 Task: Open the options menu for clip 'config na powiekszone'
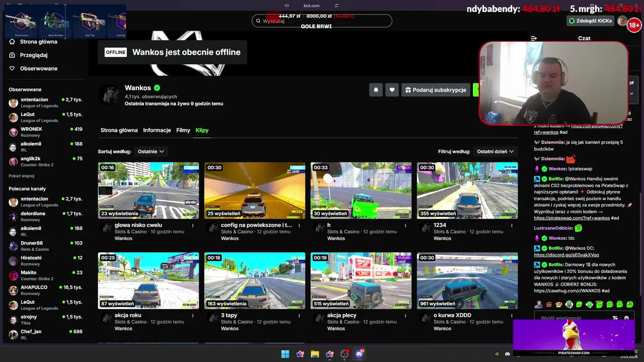click(299, 226)
